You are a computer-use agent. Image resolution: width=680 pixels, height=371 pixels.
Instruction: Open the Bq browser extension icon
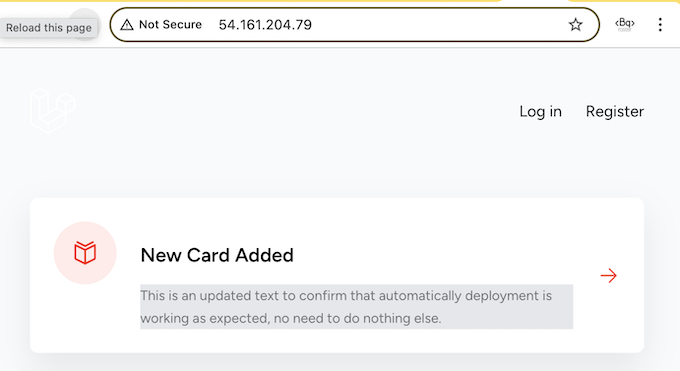624,24
